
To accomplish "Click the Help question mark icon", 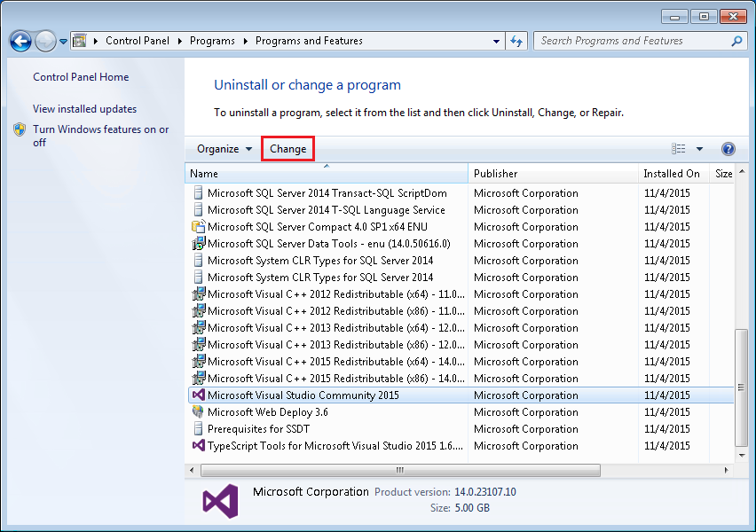I will 728,149.
